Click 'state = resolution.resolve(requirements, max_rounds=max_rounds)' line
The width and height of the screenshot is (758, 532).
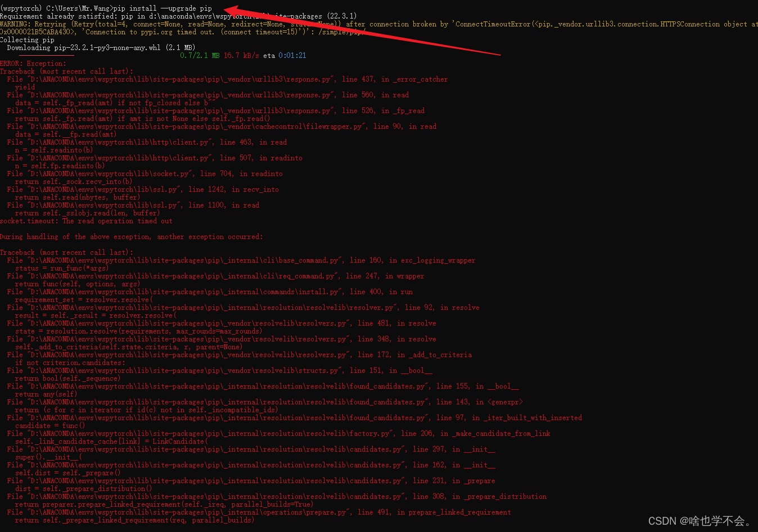(x=139, y=331)
